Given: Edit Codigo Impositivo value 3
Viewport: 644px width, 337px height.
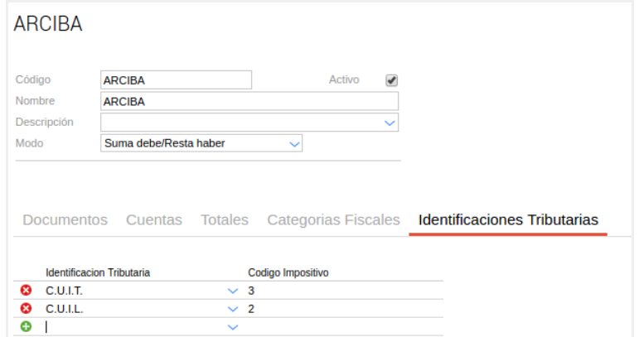Looking at the screenshot, I should (340, 291).
